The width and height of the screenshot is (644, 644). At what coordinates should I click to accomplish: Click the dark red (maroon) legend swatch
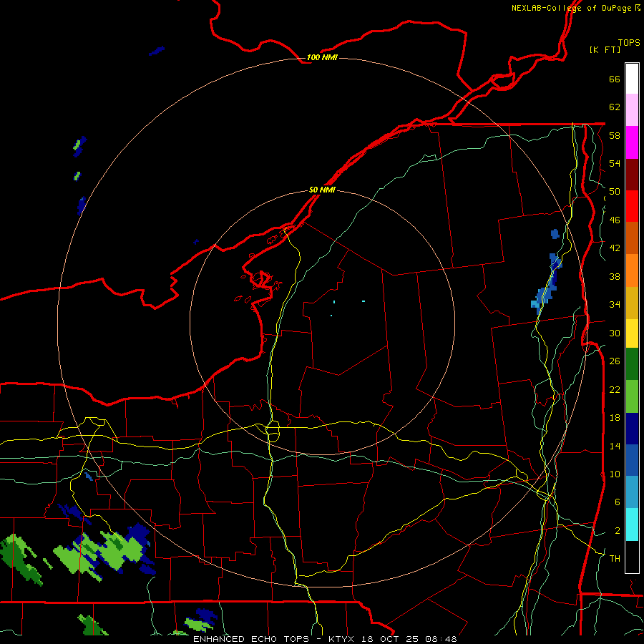click(x=632, y=175)
